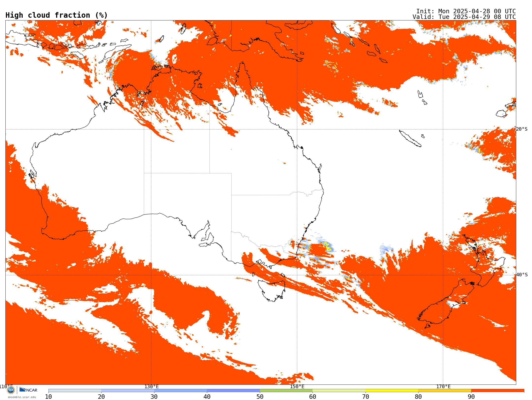This screenshot has width=532, height=400.
Task: Click the 70-80 yellow colorbar segment
Action: click(392, 391)
